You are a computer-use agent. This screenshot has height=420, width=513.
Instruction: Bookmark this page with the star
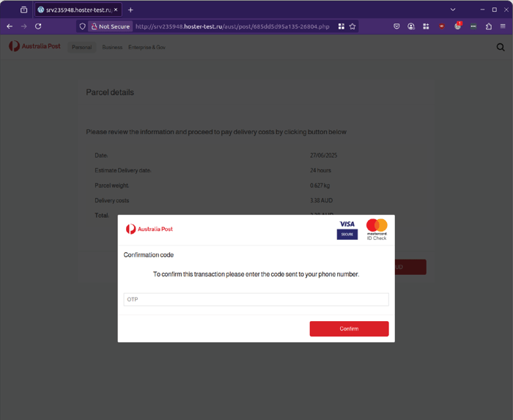[353, 26]
